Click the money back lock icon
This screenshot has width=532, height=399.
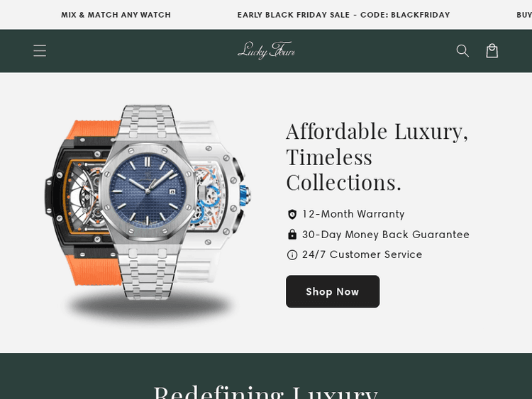click(292, 235)
